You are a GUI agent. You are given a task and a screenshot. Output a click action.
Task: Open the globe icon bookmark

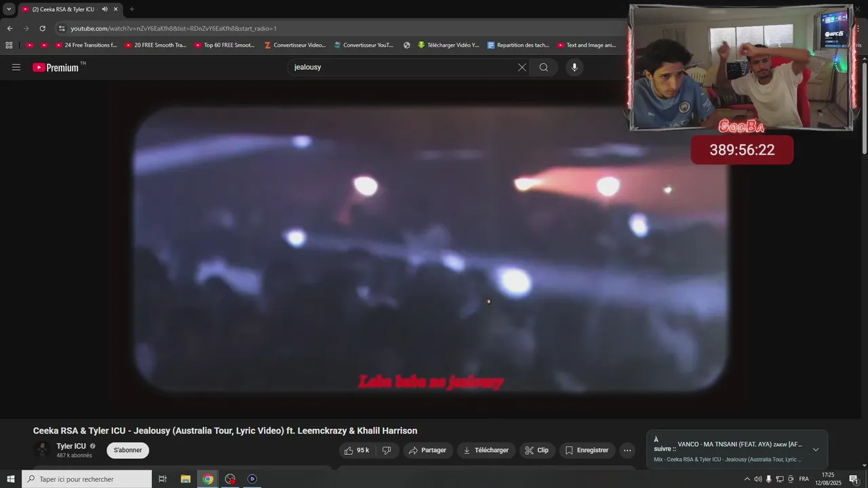point(407,45)
